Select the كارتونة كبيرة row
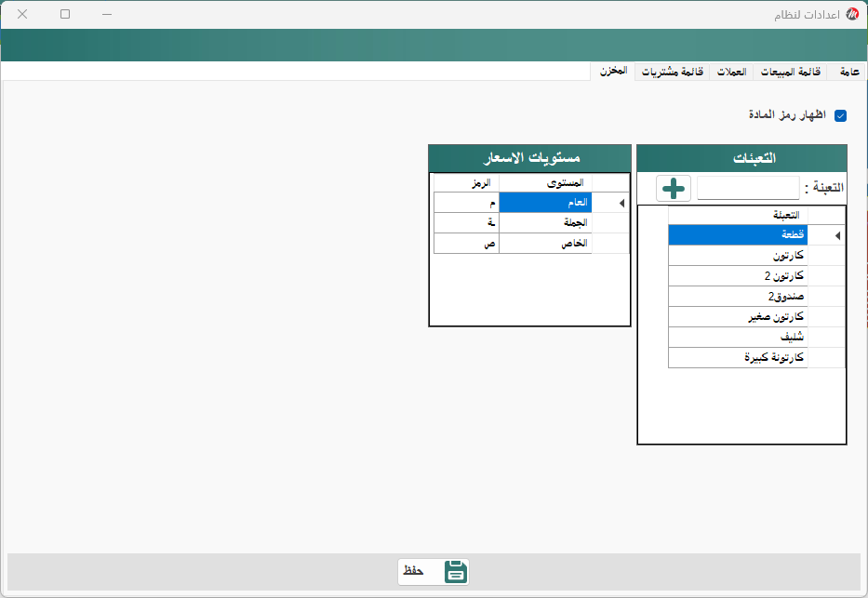868x598 pixels. coord(738,358)
